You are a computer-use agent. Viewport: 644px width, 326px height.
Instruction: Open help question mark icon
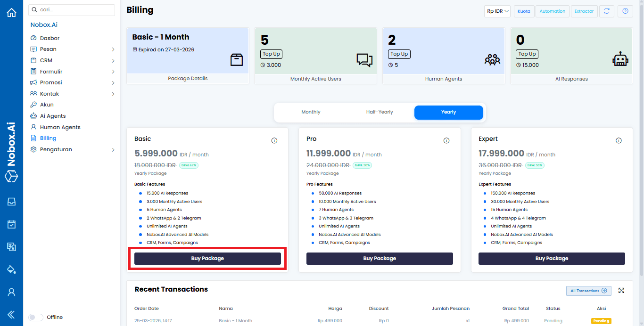(x=625, y=11)
